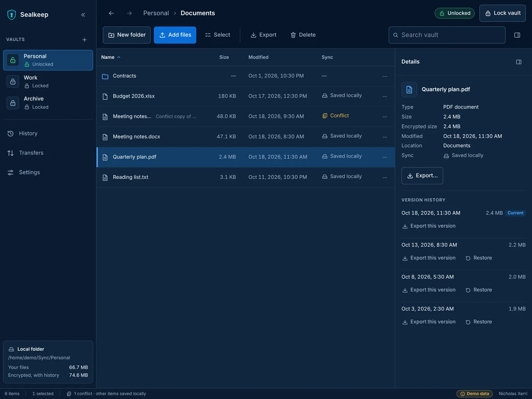Open the more options menu for Contracts

(385, 76)
